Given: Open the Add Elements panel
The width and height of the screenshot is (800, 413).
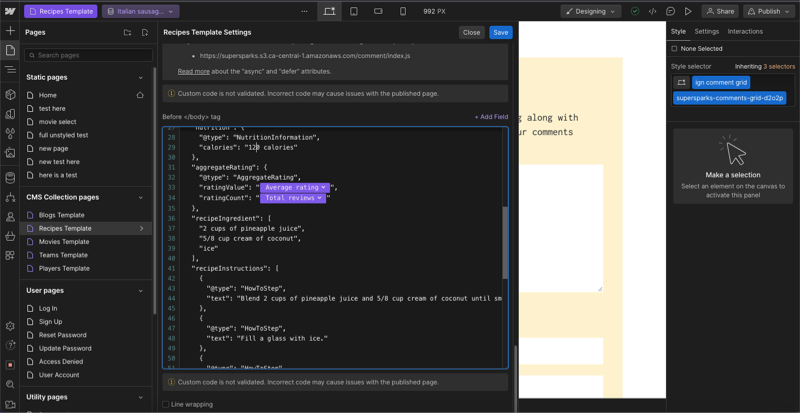Looking at the screenshot, I should [x=10, y=31].
